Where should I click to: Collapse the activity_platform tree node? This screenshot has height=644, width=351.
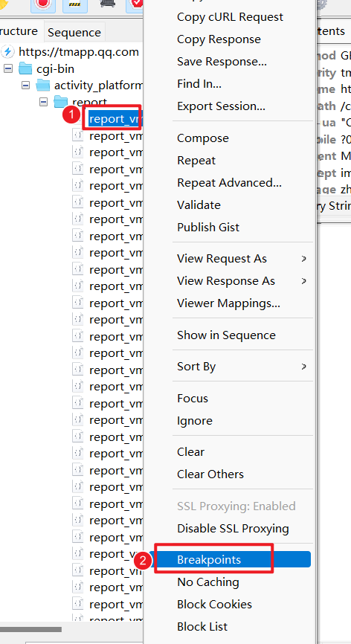coord(26,86)
